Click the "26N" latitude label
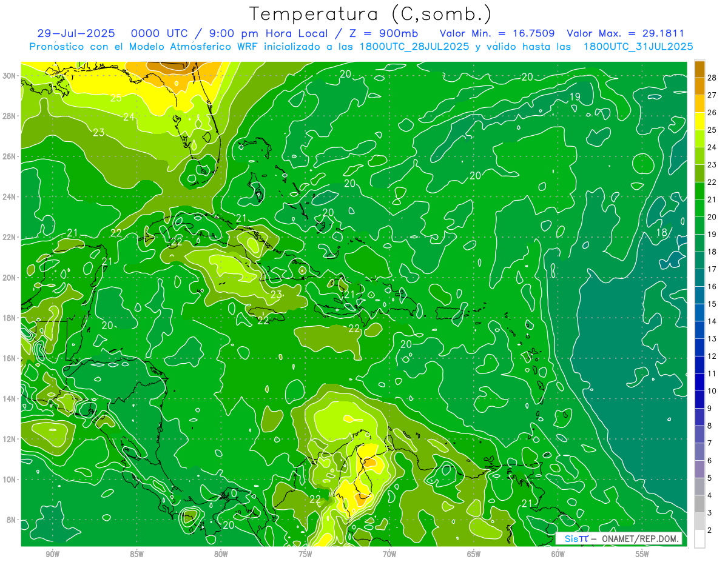The image size is (728, 562). pos(10,156)
